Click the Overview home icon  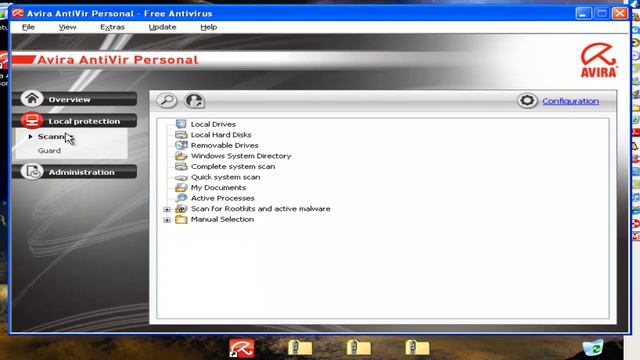point(32,99)
